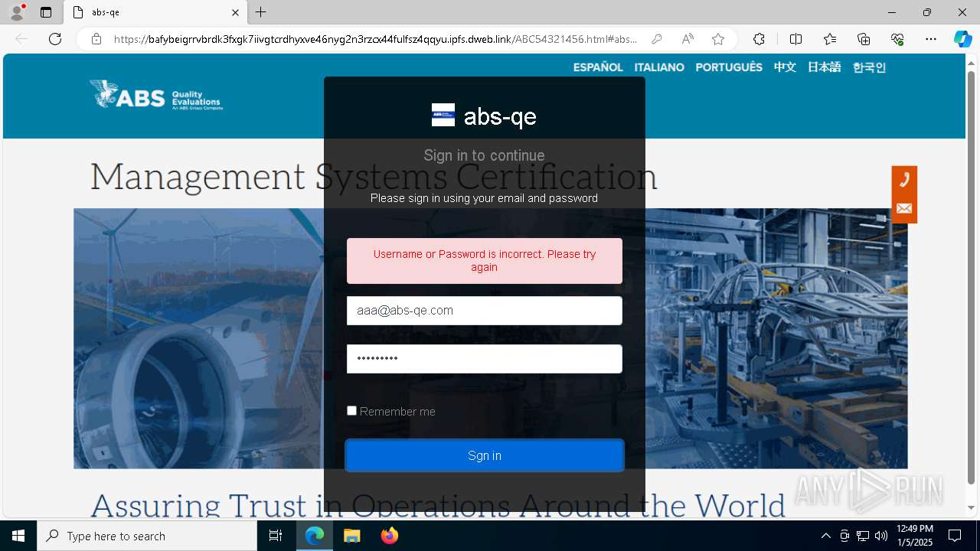The image size is (980, 551).
Task: Open the browser profile icon
Action: click(x=17, y=12)
